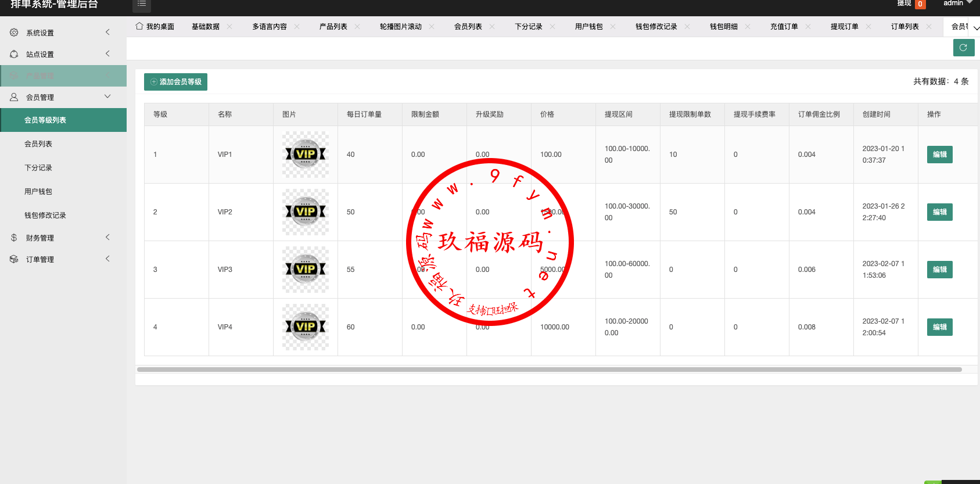Click 编辑 for VIP4 row

[x=940, y=327]
